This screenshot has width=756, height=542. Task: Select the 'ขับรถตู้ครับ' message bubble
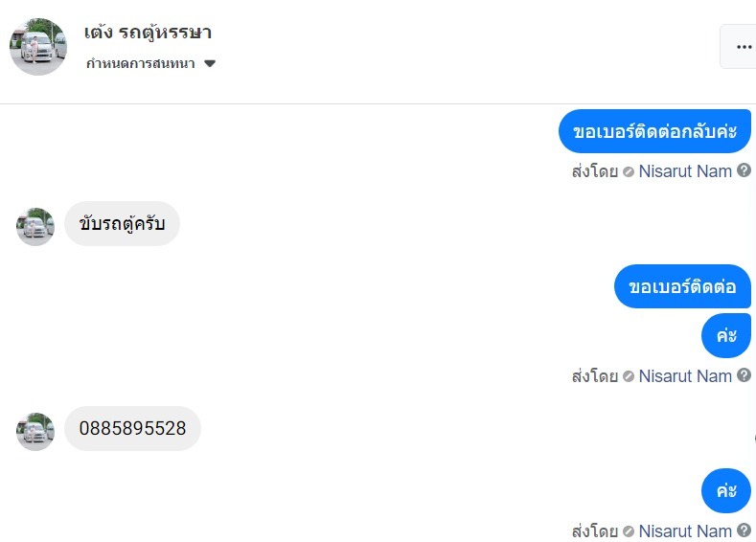click(x=122, y=224)
